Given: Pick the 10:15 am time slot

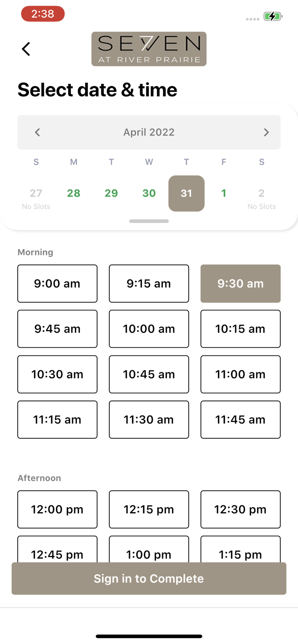Looking at the screenshot, I should tap(240, 329).
